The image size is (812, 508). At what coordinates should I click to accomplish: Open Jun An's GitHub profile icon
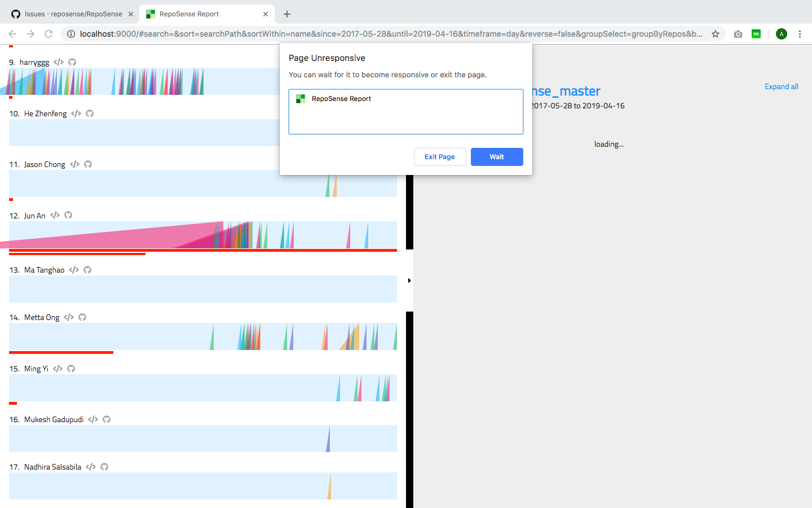[x=68, y=215]
